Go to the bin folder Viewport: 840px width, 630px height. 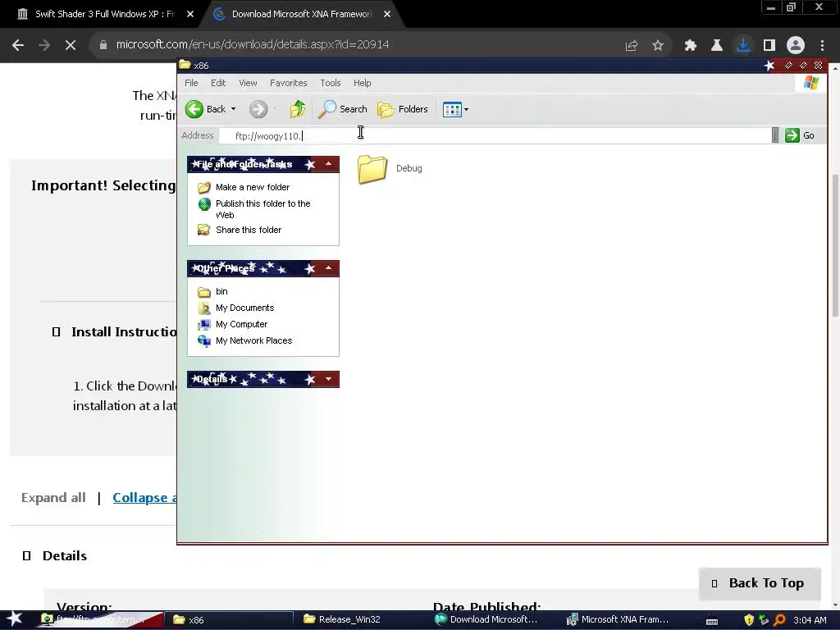pos(221,291)
